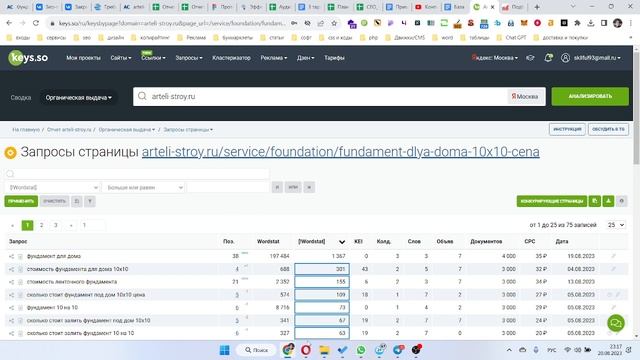Open the Сайты dropdown menu
This screenshot has width=640, height=360.
(x=121, y=58)
